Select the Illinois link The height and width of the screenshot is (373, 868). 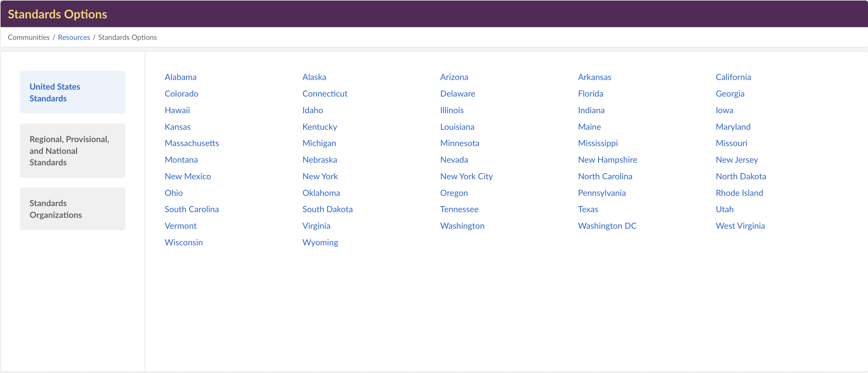[x=451, y=110]
